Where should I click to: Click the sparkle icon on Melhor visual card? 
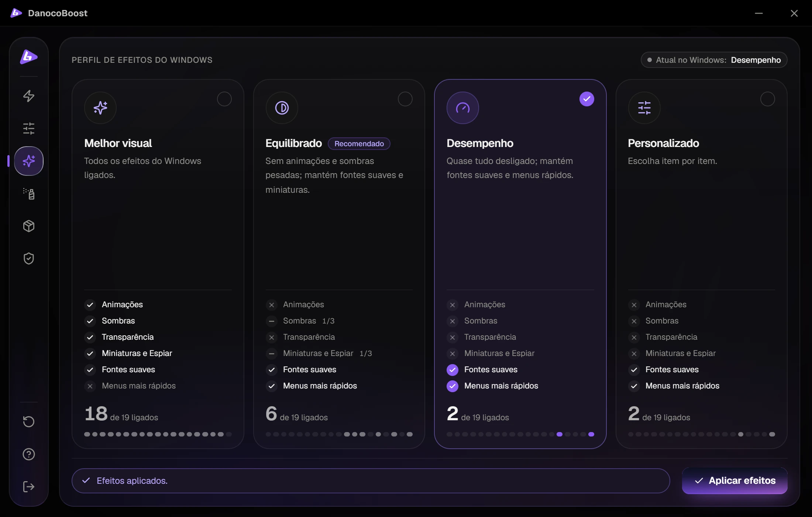point(100,108)
